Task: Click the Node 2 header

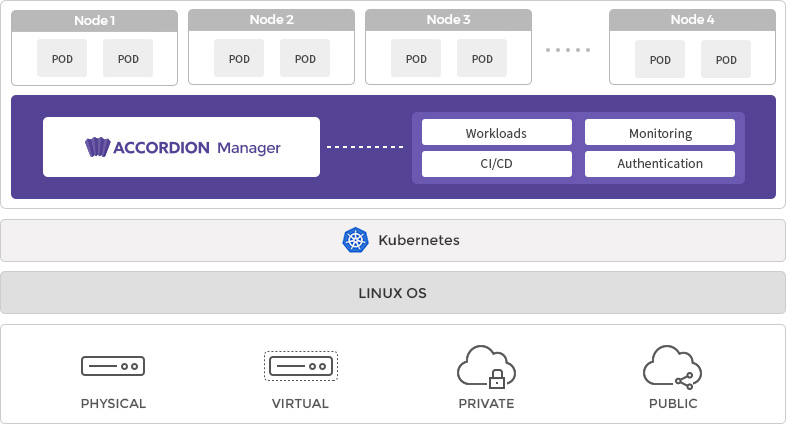Action: tap(272, 20)
